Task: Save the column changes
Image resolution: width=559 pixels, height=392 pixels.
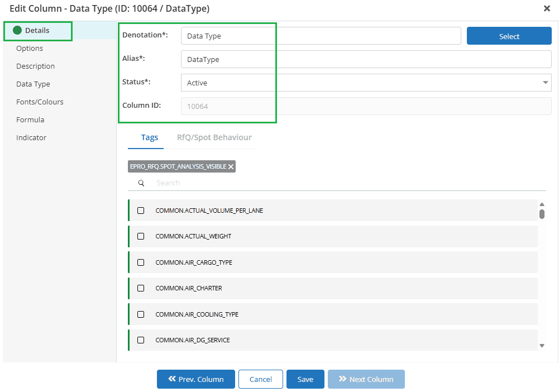Action: tap(305, 379)
